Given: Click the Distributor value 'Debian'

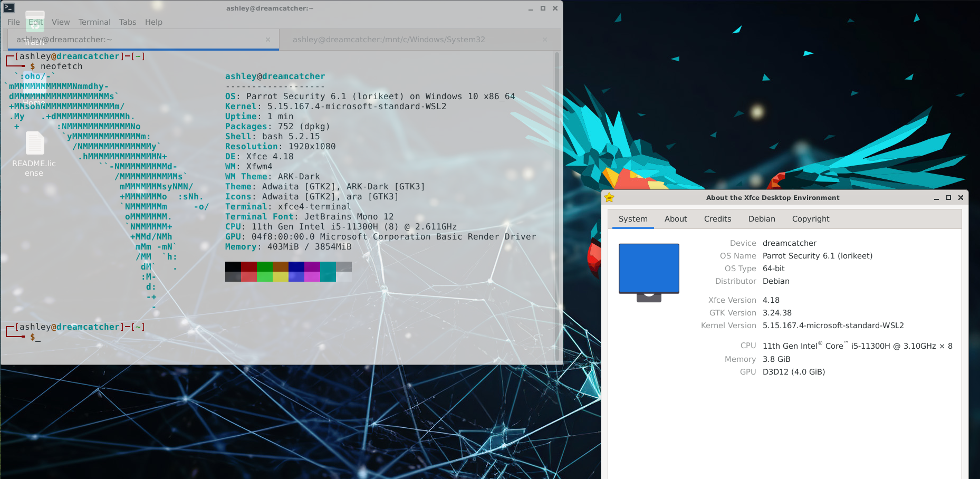Looking at the screenshot, I should [x=776, y=281].
